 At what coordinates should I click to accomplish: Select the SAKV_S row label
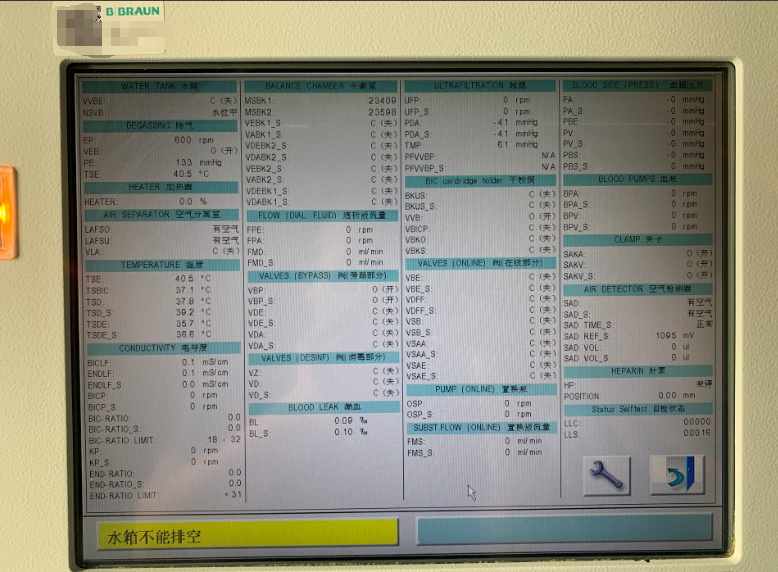click(x=579, y=276)
